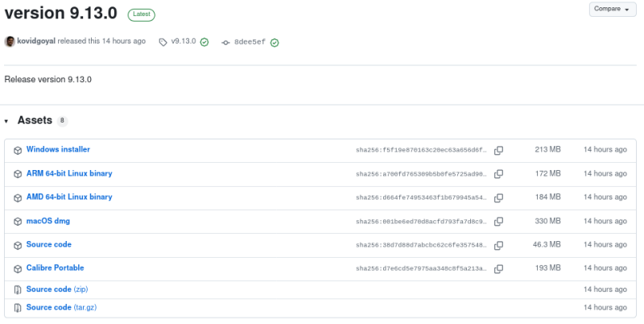This screenshot has height=324, width=644.
Task: Copy the Windows installer sha256 hash
Action: (x=498, y=151)
